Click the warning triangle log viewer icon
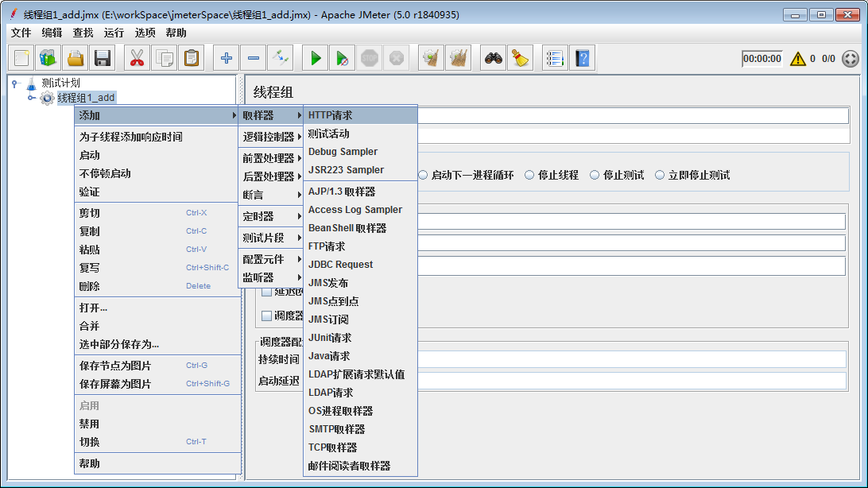This screenshot has height=488, width=868. pos(798,59)
